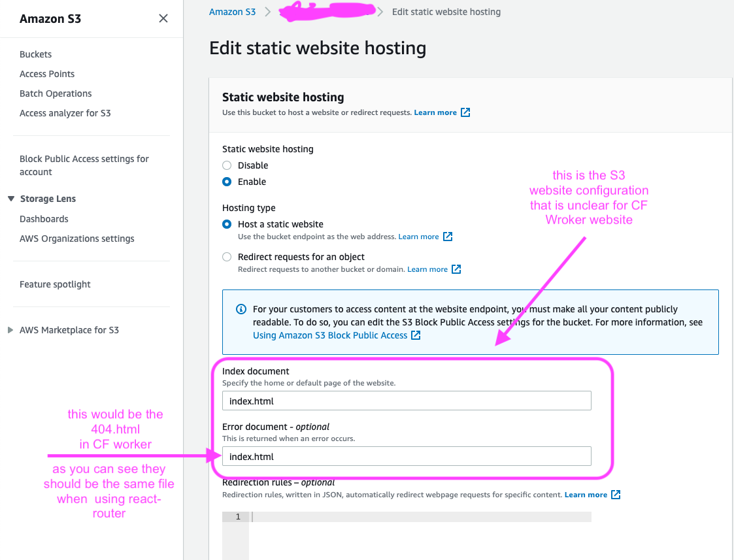This screenshot has height=560, width=734.
Task: Open Buckets in the sidebar
Action: pos(35,54)
